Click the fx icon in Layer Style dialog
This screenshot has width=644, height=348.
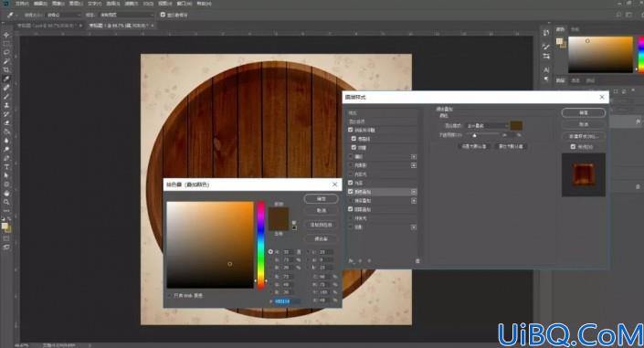(x=351, y=260)
